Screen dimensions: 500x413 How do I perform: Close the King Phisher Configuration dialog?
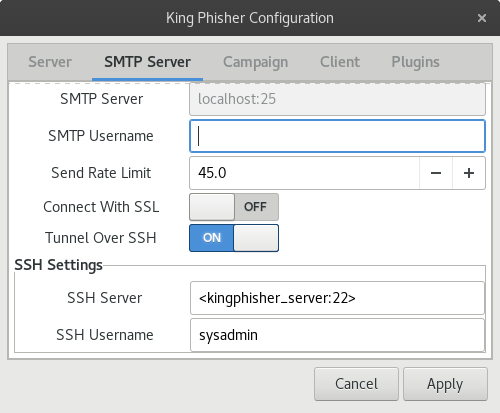pyautogui.click(x=482, y=18)
